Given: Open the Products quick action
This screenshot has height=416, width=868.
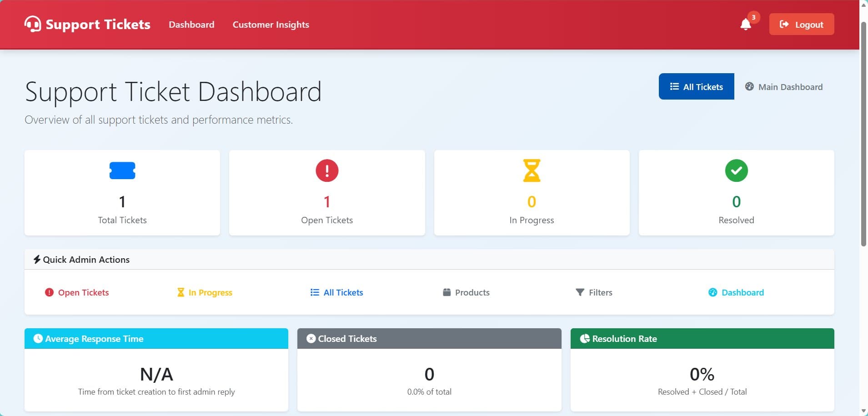Looking at the screenshot, I should tap(466, 292).
